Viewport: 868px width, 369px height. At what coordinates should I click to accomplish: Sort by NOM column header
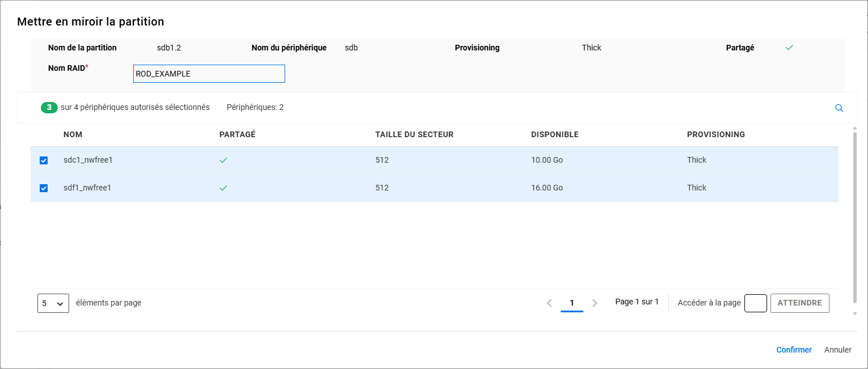pyautogui.click(x=73, y=135)
